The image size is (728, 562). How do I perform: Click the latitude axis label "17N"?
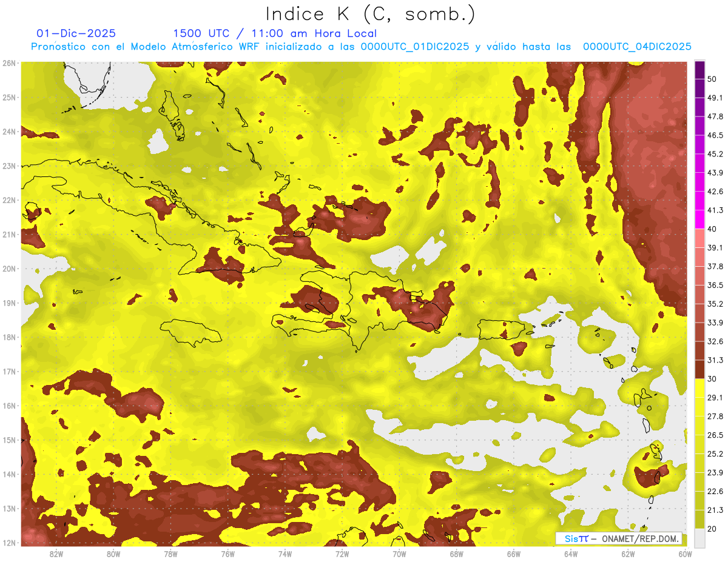point(9,372)
